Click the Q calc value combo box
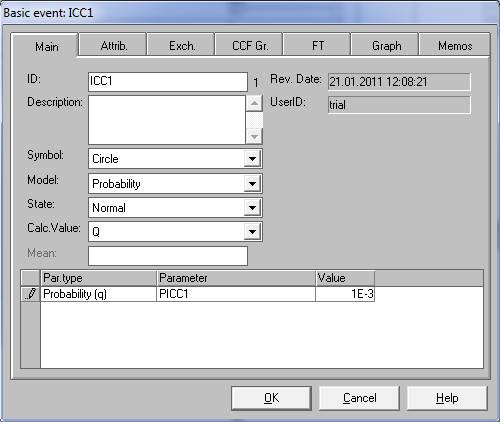Screen dimensions: 500x422 tap(175, 231)
